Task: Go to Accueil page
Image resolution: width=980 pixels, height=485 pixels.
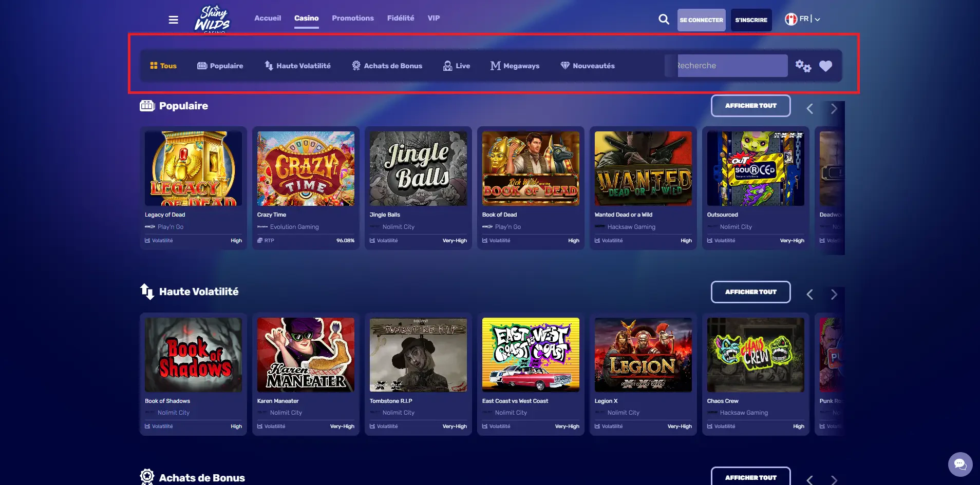Action: click(x=268, y=18)
